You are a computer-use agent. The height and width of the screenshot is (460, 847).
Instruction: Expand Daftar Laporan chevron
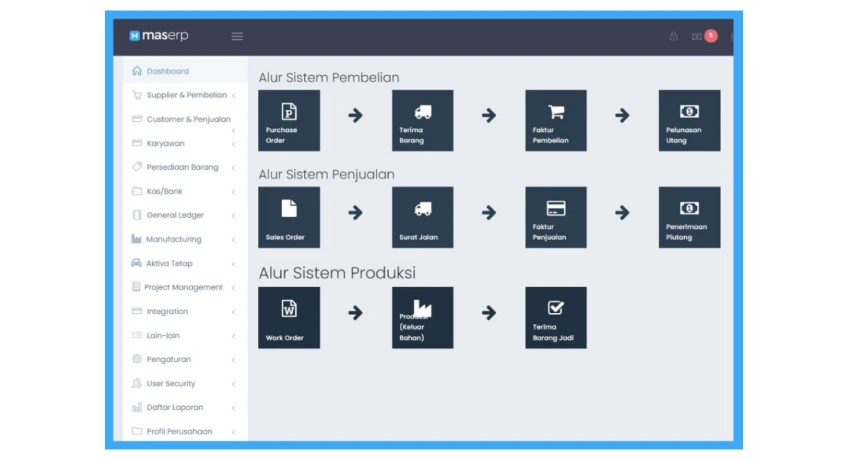tap(234, 408)
